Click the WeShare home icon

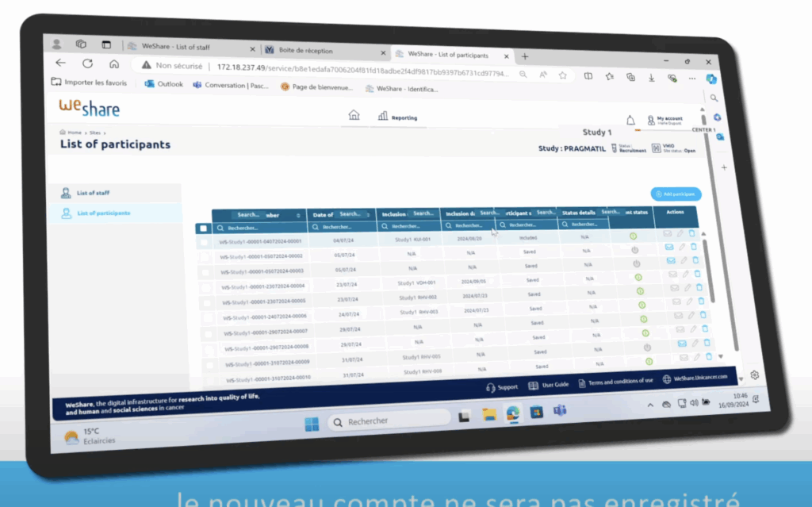click(354, 115)
